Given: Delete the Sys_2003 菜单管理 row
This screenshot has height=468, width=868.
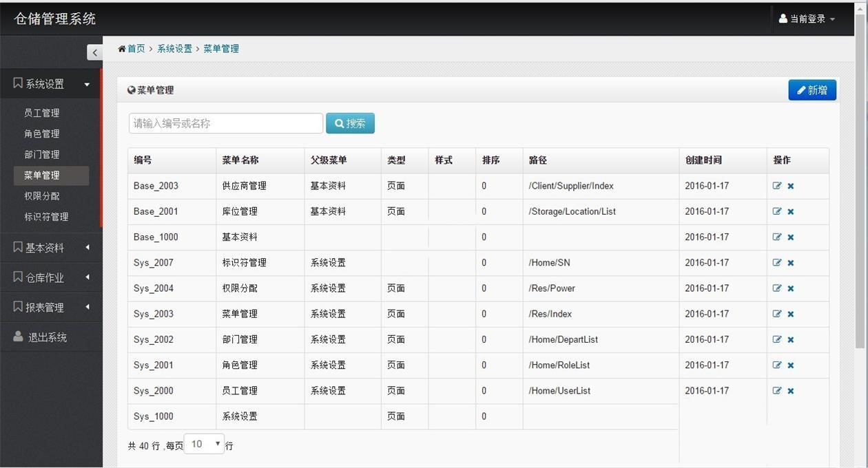Looking at the screenshot, I should pyautogui.click(x=791, y=314).
